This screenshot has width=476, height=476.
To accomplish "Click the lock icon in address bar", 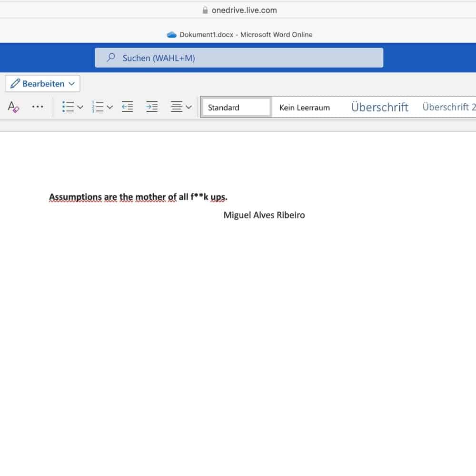I will coord(205,10).
